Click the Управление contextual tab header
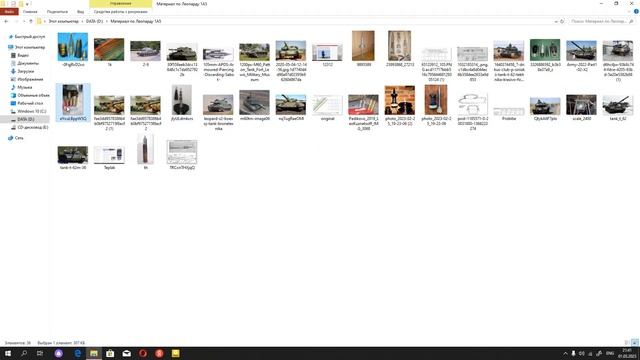 tap(120, 4)
